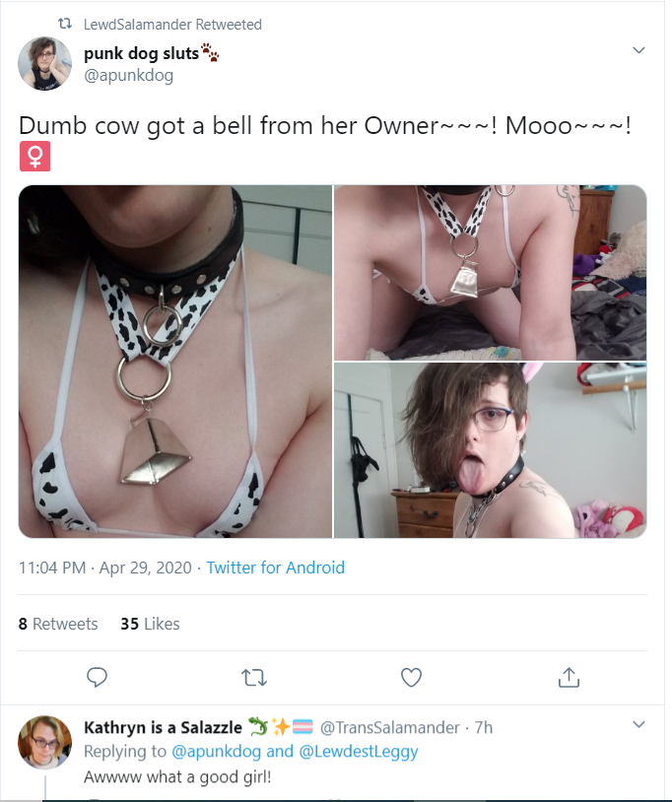672x802 pixels.
Task: View the 8 Retweets list
Action: tap(58, 624)
